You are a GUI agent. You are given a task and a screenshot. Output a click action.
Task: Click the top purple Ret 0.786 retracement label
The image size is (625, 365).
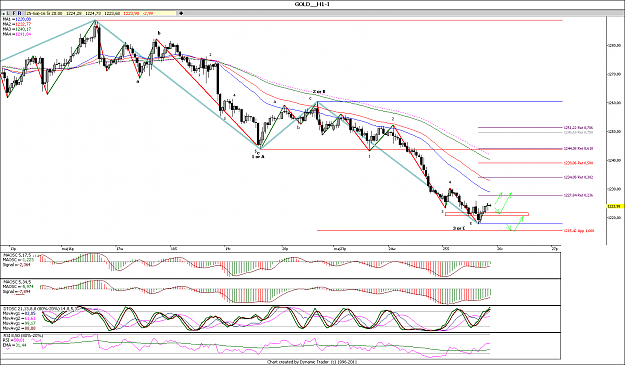(578, 128)
